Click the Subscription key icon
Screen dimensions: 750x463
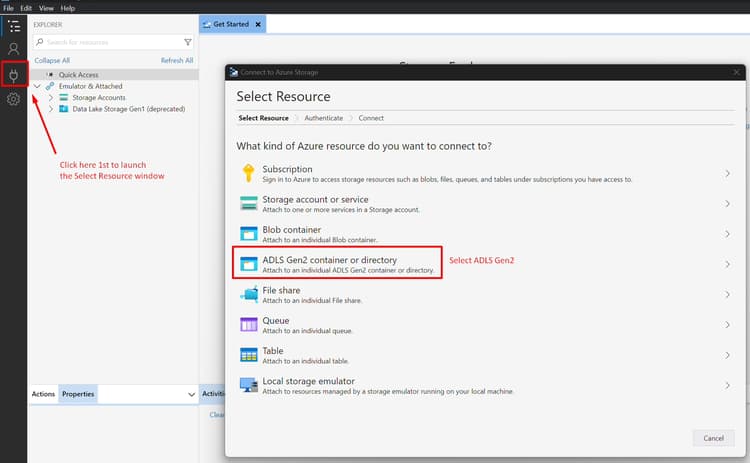[x=248, y=173]
